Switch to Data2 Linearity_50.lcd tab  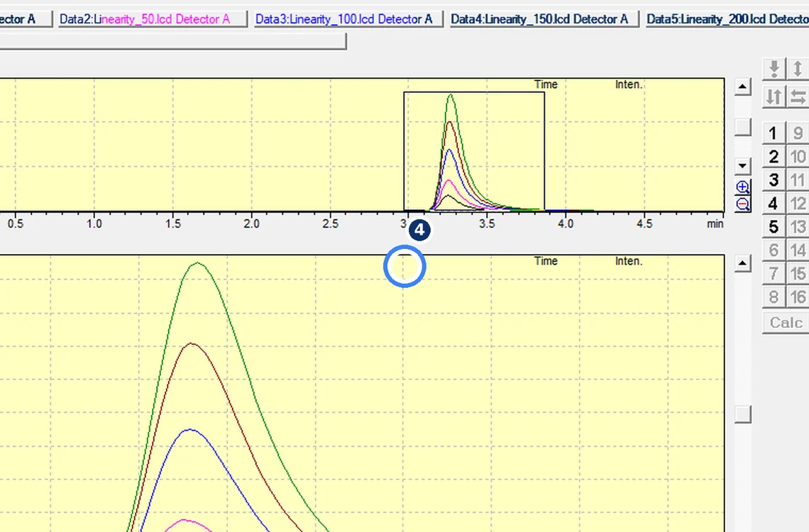click(x=152, y=19)
